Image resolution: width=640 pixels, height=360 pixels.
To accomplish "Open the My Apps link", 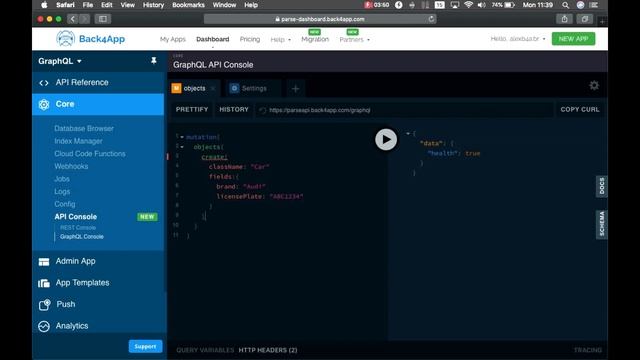I will pyautogui.click(x=173, y=39).
